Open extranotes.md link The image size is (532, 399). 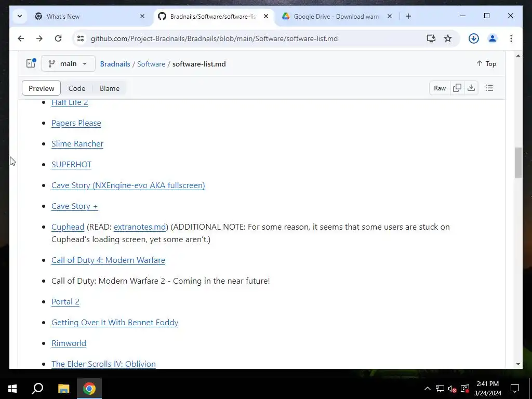(140, 227)
